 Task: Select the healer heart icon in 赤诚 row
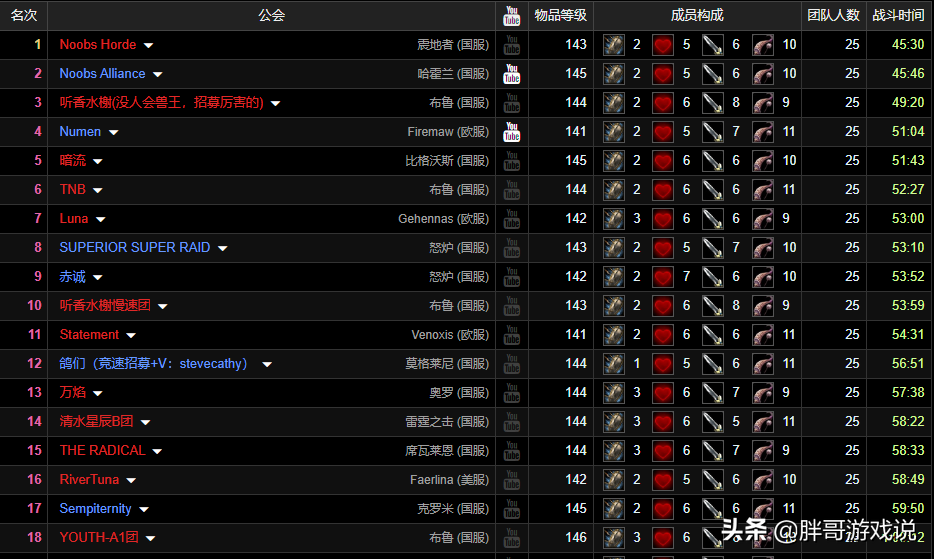(663, 277)
